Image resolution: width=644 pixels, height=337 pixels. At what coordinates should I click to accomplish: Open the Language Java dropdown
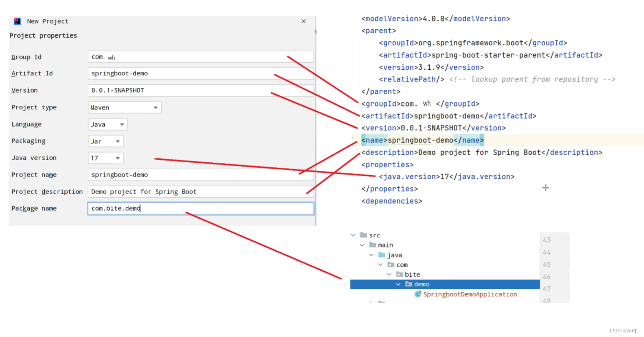click(x=108, y=124)
